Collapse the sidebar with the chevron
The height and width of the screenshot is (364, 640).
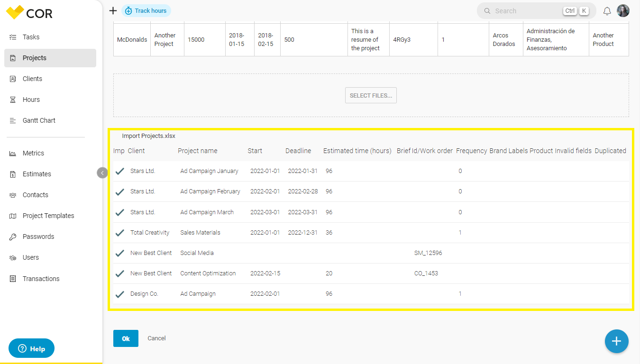[x=102, y=173]
